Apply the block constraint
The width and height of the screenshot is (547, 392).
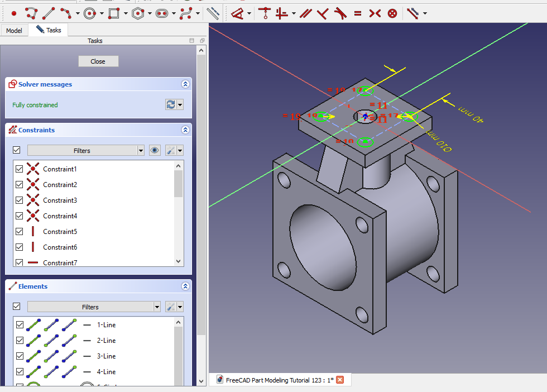pyautogui.click(x=392, y=13)
